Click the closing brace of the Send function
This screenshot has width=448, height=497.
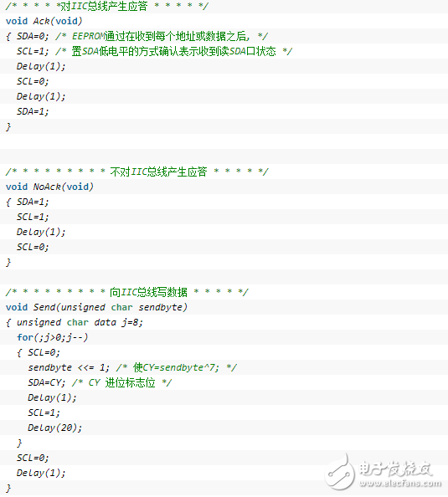pos(8,488)
